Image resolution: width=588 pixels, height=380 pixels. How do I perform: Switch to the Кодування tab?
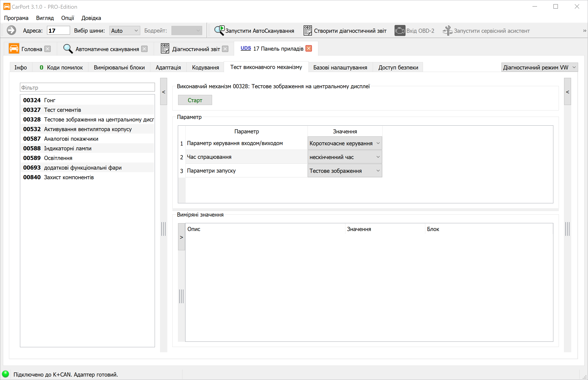click(x=205, y=67)
